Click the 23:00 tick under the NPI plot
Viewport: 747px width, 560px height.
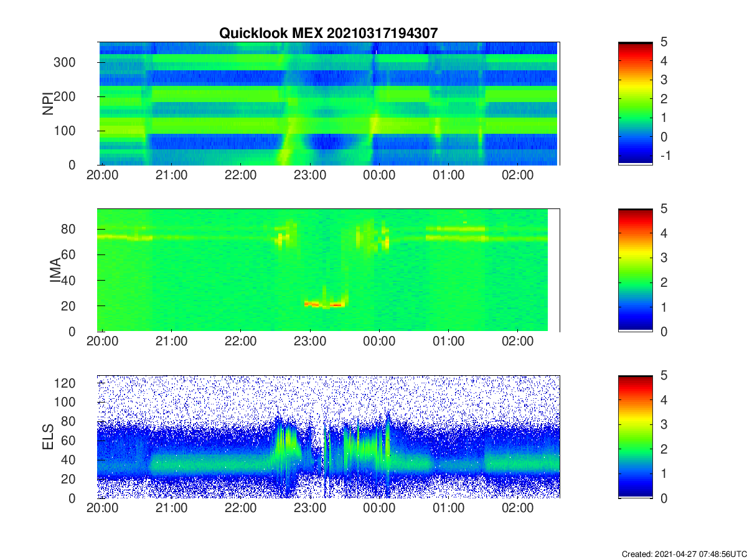pos(310,175)
